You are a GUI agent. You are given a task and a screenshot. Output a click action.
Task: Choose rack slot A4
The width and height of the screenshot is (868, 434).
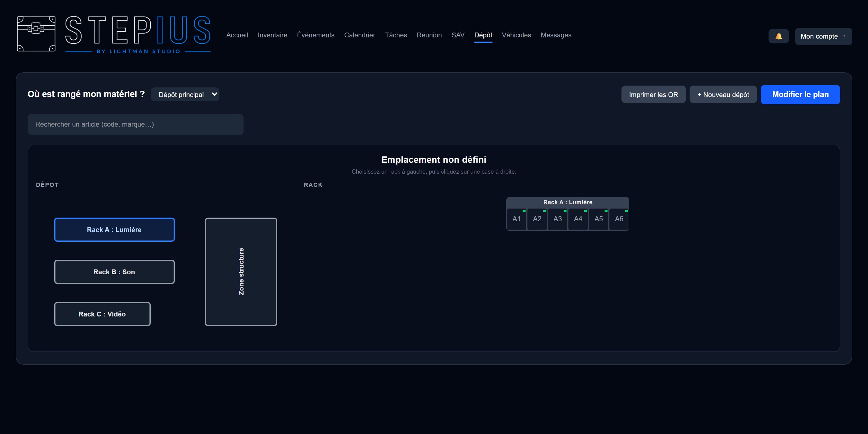coord(578,219)
